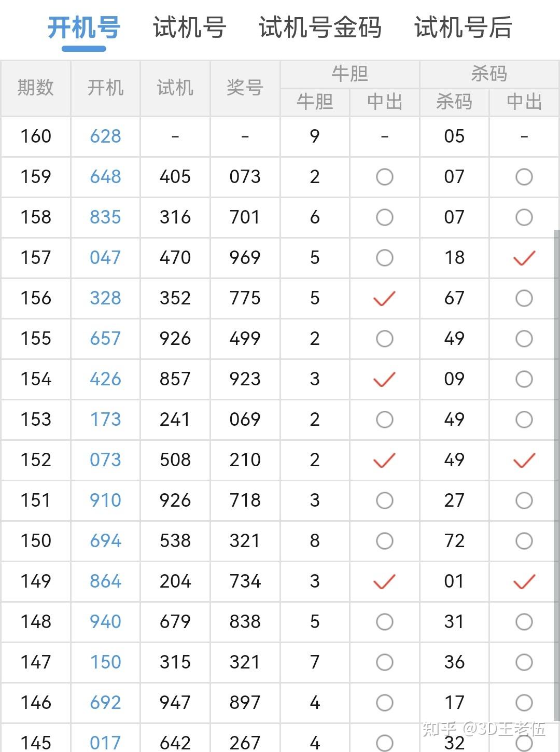Click red checkmark in 牛胆 row 156

click(x=384, y=298)
